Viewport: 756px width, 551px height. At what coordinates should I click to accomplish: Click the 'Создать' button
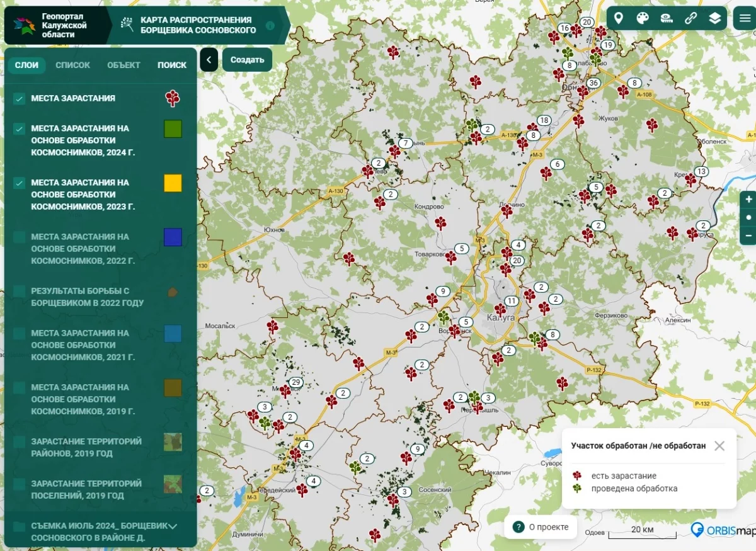tap(247, 60)
